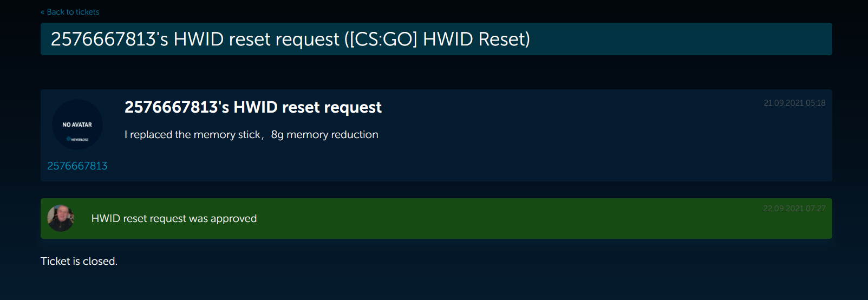Click the Back to tickets link

tap(73, 12)
